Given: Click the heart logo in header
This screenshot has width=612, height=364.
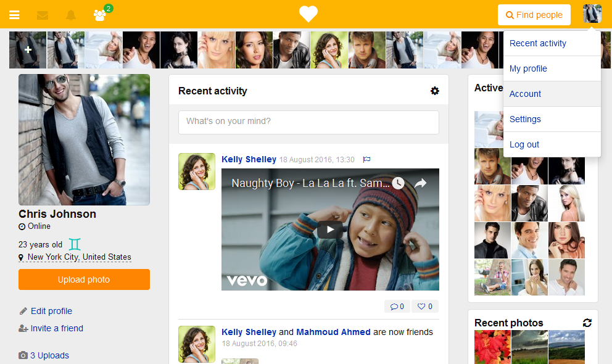Looking at the screenshot, I should pyautogui.click(x=308, y=14).
